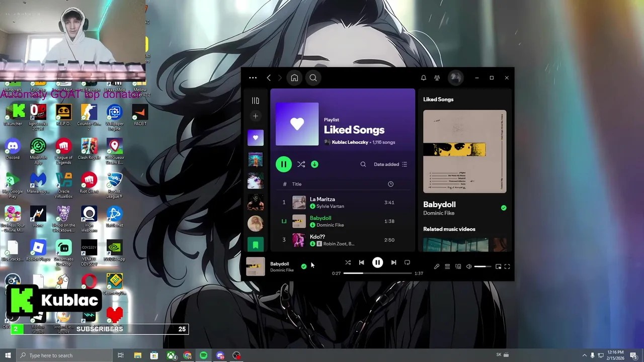The width and height of the screenshot is (644, 362).
Task: Show hidden system tray icons chevron
Action: [585, 355]
